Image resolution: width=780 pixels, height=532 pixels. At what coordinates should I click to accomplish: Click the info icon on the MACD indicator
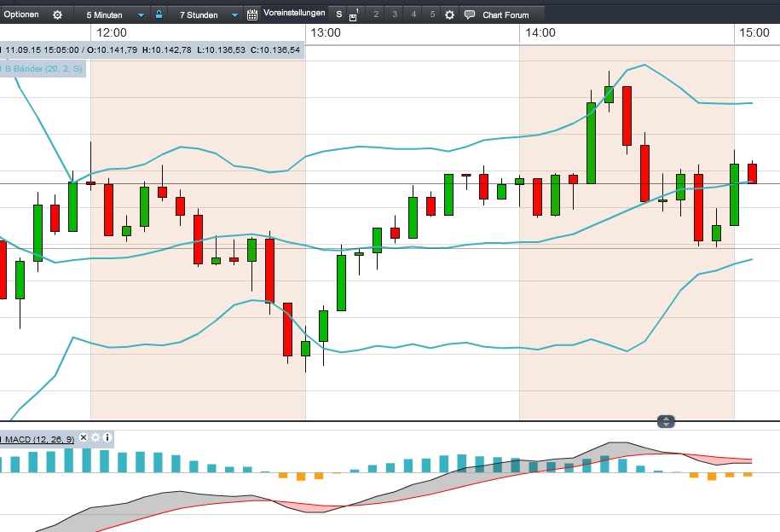107,437
